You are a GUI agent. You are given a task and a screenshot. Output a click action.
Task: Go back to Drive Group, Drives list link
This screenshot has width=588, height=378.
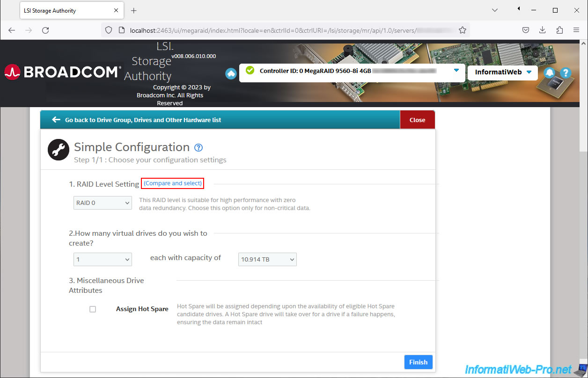(143, 120)
